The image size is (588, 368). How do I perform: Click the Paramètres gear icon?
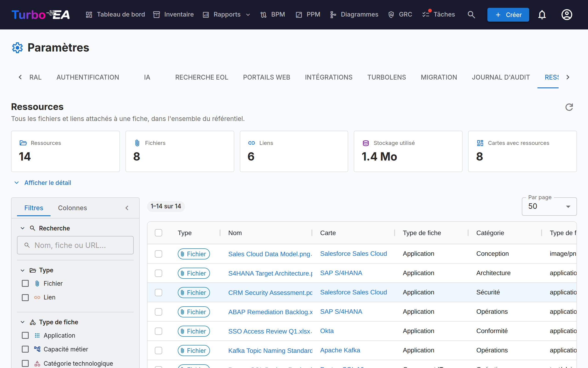(x=17, y=47)
